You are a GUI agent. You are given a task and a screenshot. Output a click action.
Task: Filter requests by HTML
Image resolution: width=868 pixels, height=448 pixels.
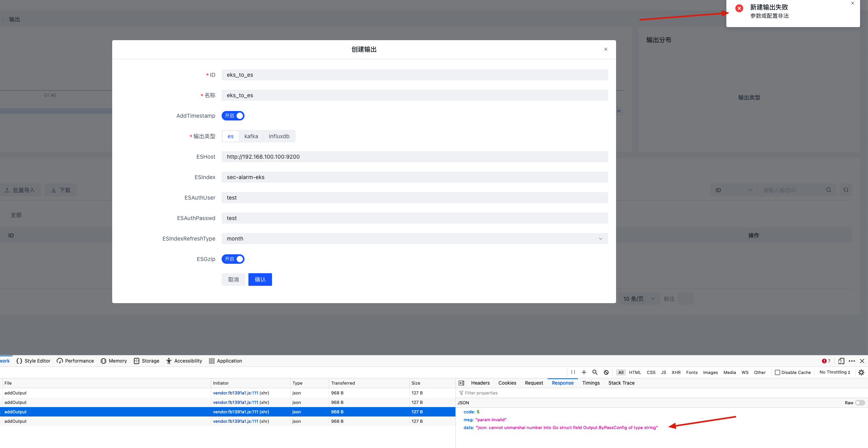click(x=635, y=372)
